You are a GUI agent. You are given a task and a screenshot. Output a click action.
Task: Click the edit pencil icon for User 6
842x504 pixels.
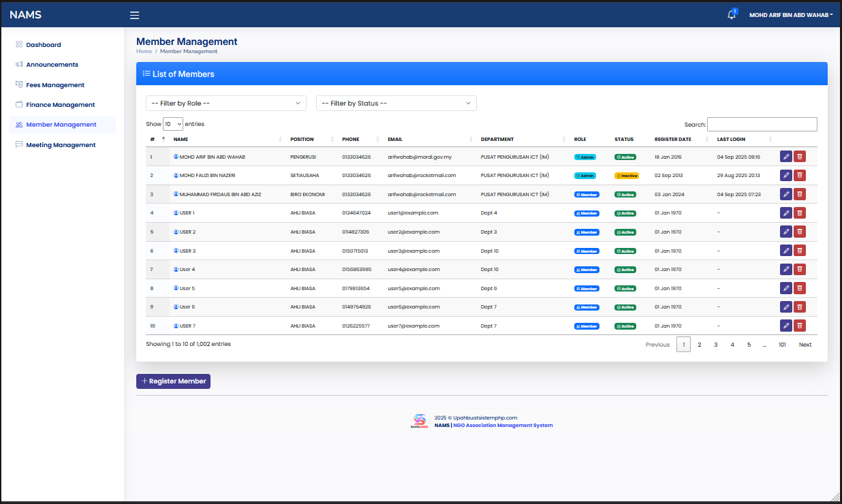pos(786,306)
